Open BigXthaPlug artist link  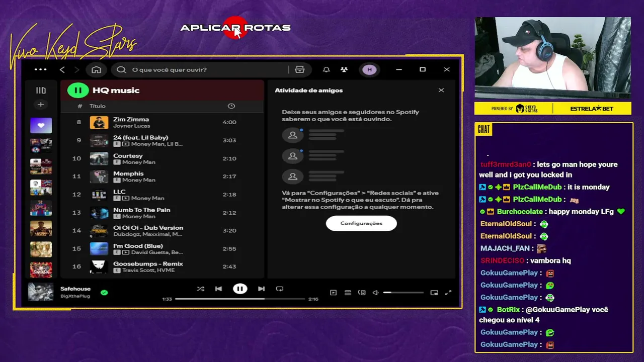[x=75, y=296]
